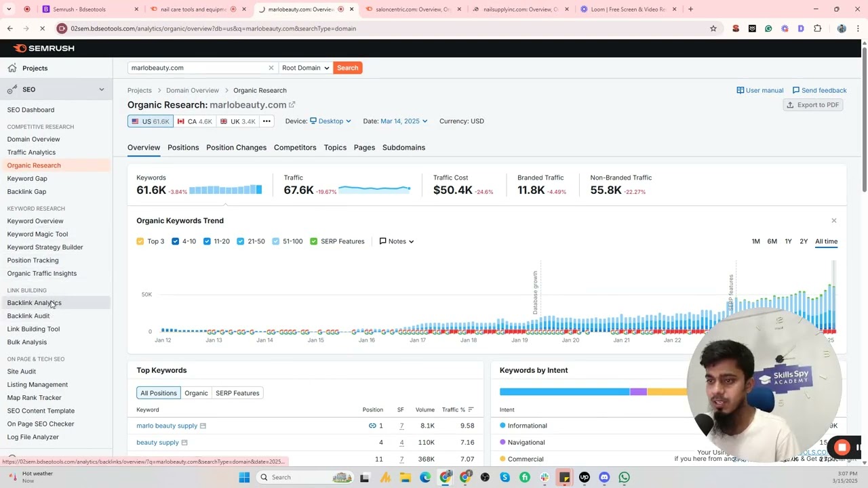The image size is (868, 488).
Task: Uncheck the Top 3 positions checkbox
Action: tap(140, 241)
